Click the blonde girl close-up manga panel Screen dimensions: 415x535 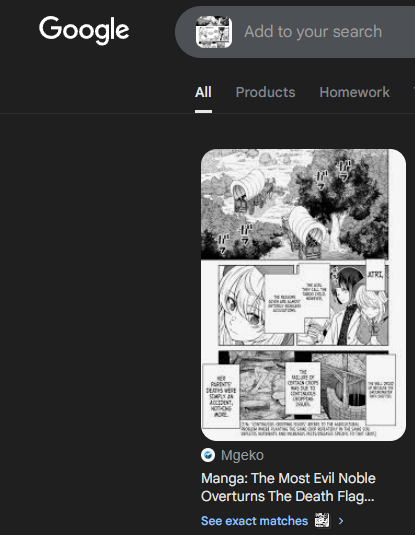pos(256,305)
